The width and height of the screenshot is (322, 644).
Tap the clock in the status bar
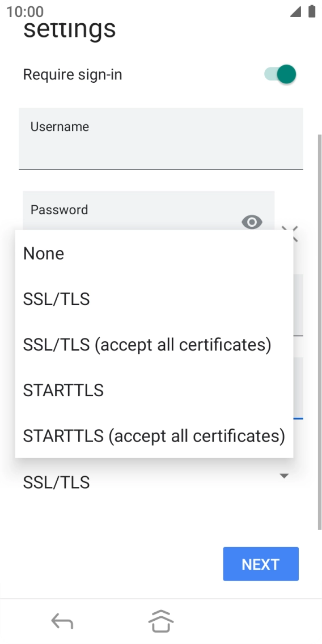[25, 12]
